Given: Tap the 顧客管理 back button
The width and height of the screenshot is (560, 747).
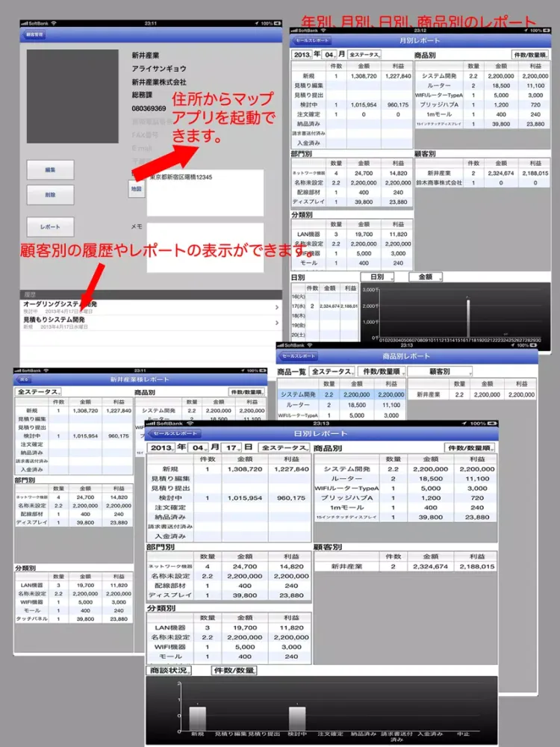Looking at the screenshot, I should (x=35, y=34).
